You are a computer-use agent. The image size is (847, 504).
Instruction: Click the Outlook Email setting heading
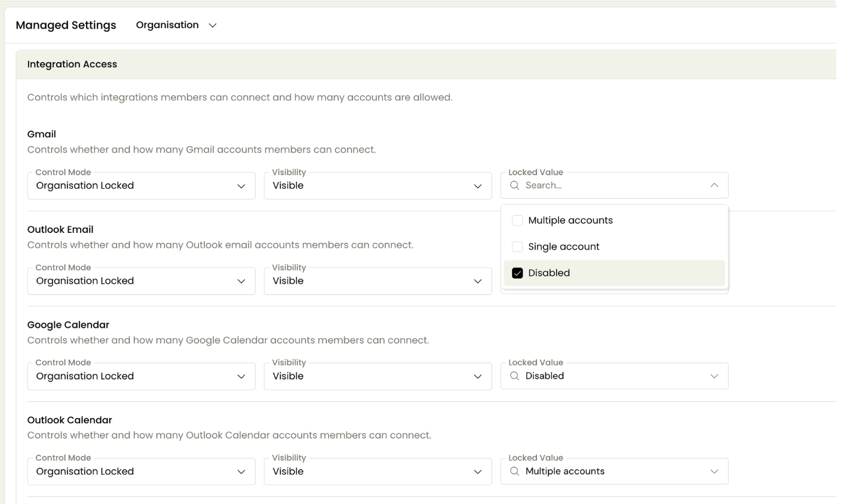point(60,230)
